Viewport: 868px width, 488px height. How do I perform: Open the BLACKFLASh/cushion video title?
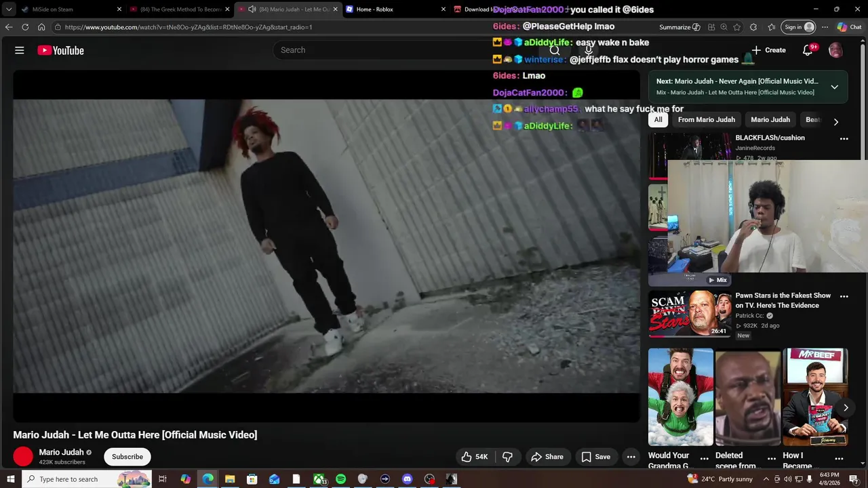click(770, 138)
